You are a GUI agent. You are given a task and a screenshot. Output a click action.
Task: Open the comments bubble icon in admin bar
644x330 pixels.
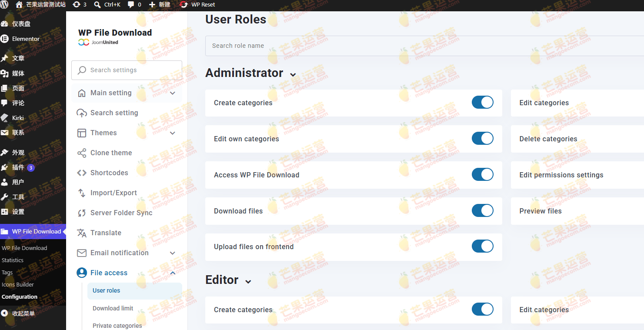click(131, 4)
